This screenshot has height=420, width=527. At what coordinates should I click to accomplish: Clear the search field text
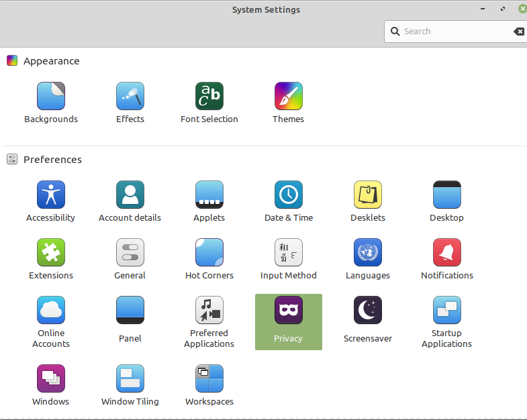[518, 32]
